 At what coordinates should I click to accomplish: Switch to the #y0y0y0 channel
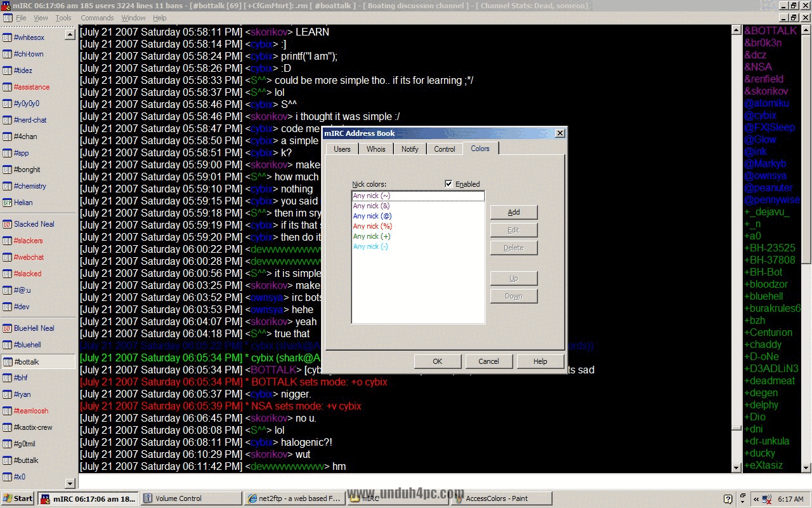pos(38,104)
